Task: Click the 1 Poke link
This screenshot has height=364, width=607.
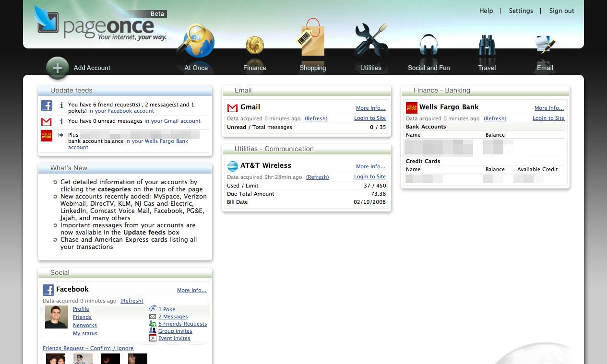Action: pos(167,309)
